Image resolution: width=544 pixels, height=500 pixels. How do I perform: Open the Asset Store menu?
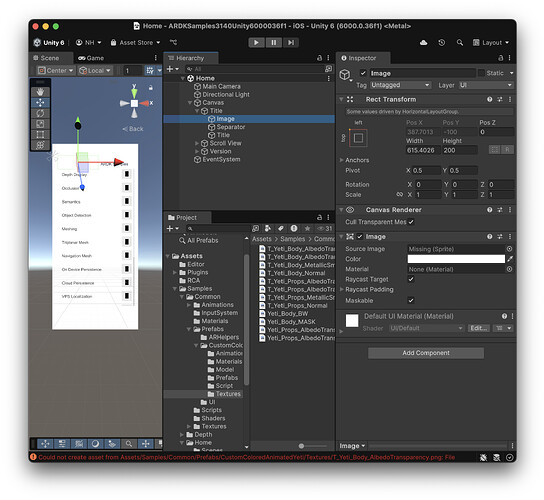[x=135, y=43]
